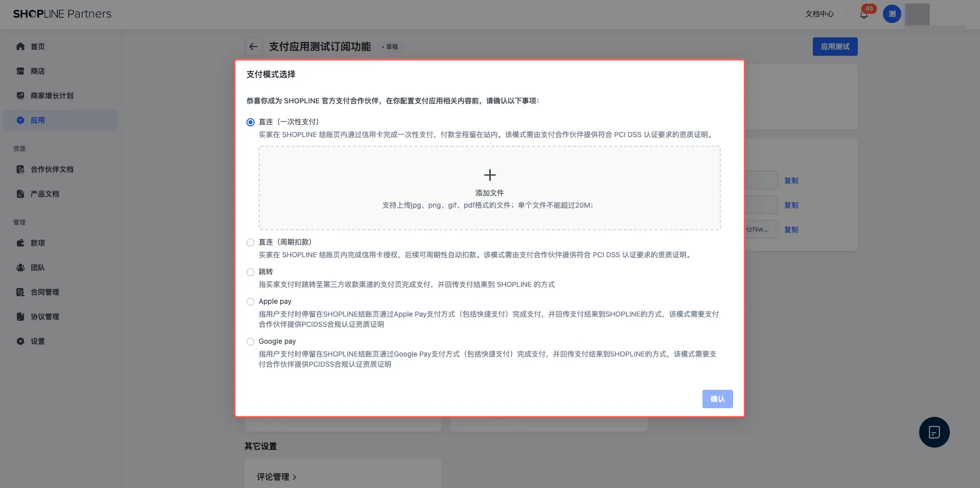Click the 应用测试 button
The width and height of the screenshot is (980, 488).
point(835,47)
